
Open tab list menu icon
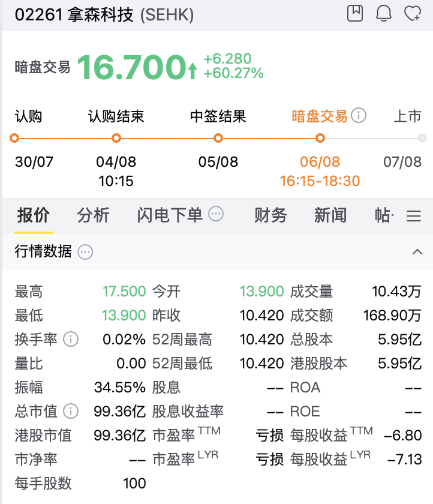pos(414,215)
